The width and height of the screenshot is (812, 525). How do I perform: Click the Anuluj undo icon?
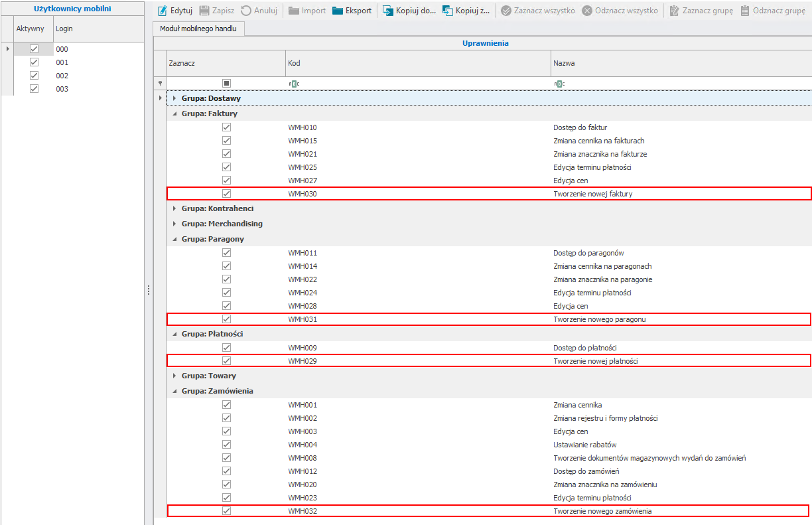(x=246, y=11)
